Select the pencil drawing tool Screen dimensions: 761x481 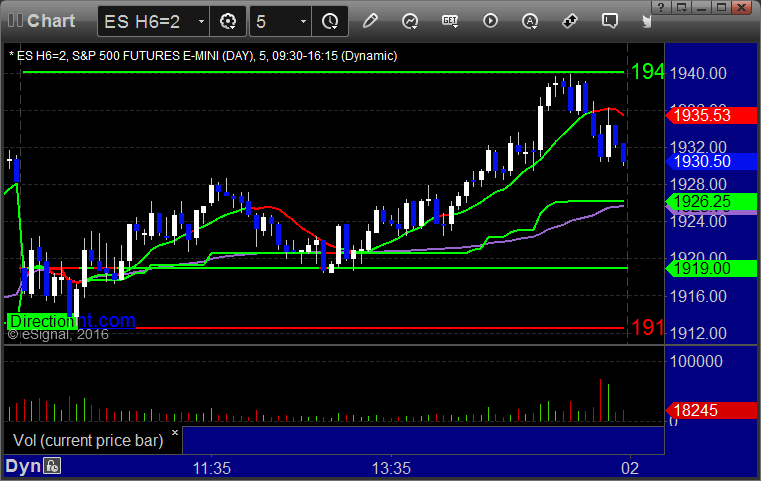[370, 20]
